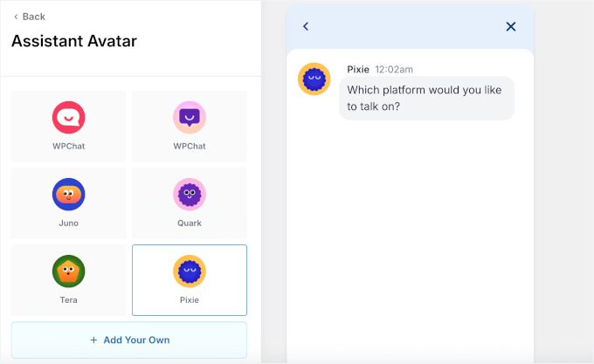594x364 pixels.
Task: Click the Back link above Assistant Avatar
Action: coord(29,17)
